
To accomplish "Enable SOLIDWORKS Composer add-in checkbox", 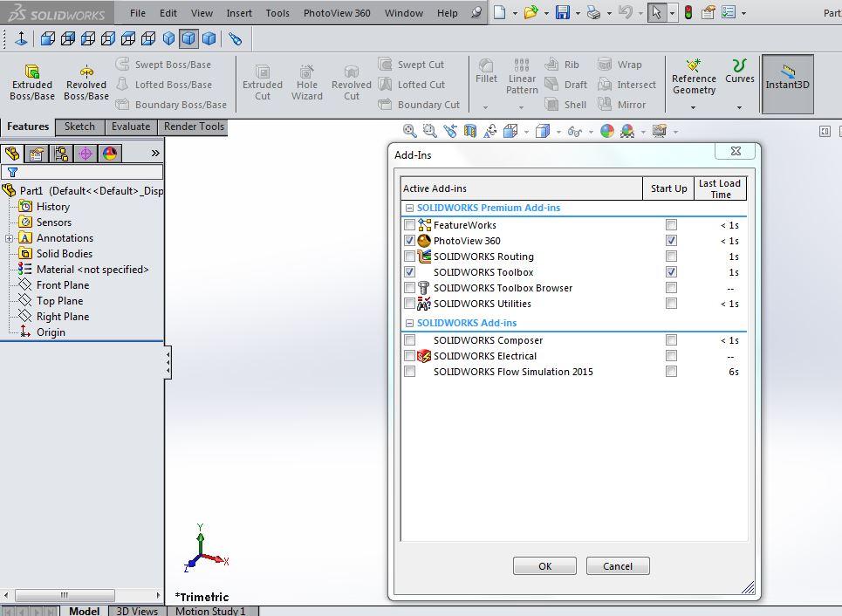I will click(410, 340).
